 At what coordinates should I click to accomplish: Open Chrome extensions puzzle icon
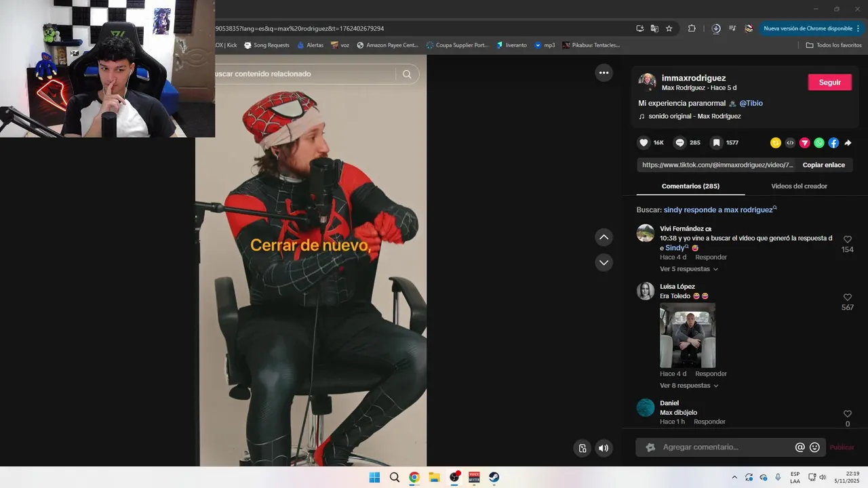pos(692,28)
